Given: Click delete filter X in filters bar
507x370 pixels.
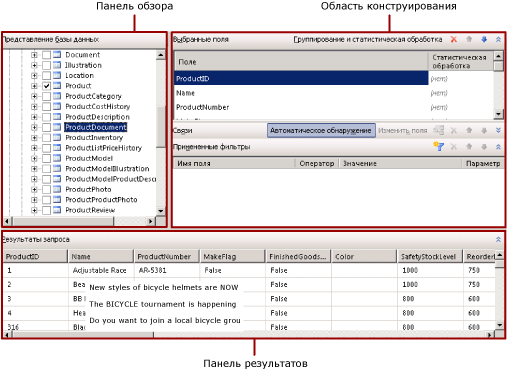Looking at the screenshot, I should [454, 147].
